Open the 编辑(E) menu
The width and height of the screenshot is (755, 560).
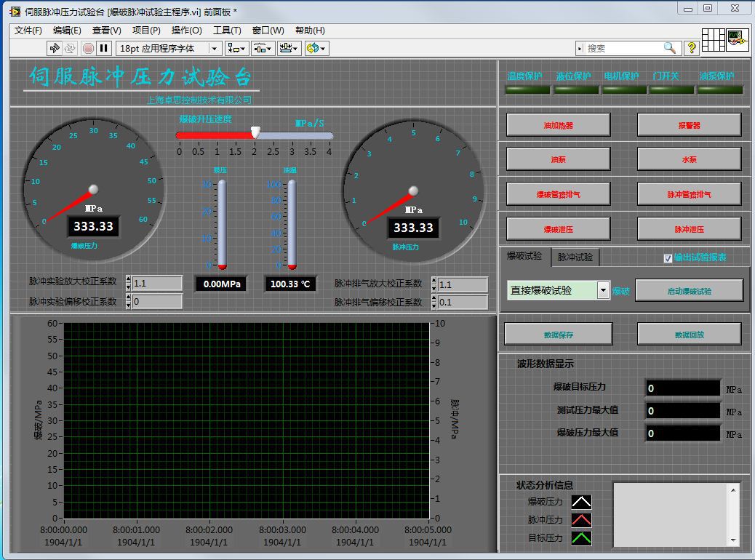point(67,31)
